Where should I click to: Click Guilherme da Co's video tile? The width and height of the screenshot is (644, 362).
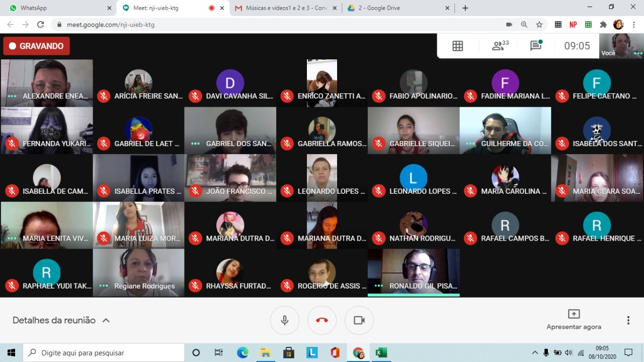pos(505,130)
